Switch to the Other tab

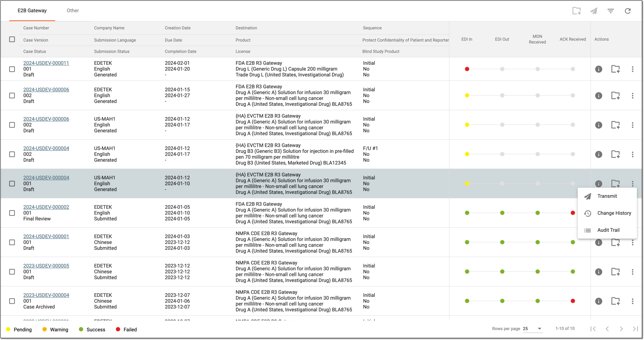pyautogui.click(x=73, y=11)
